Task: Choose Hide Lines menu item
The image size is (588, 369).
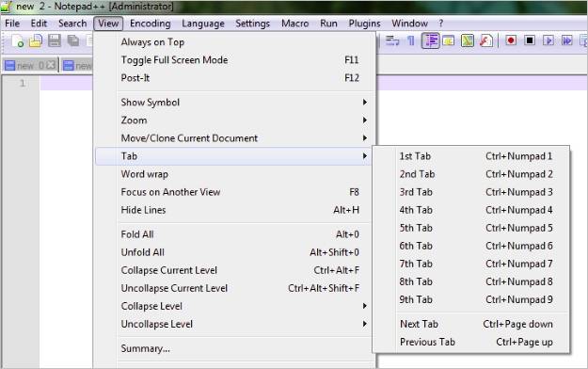Action: (x=233, y=210)
